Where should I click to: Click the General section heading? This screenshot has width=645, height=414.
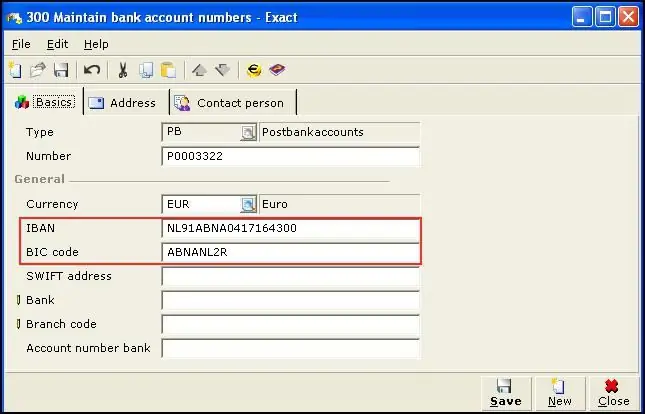click(39, 179)
